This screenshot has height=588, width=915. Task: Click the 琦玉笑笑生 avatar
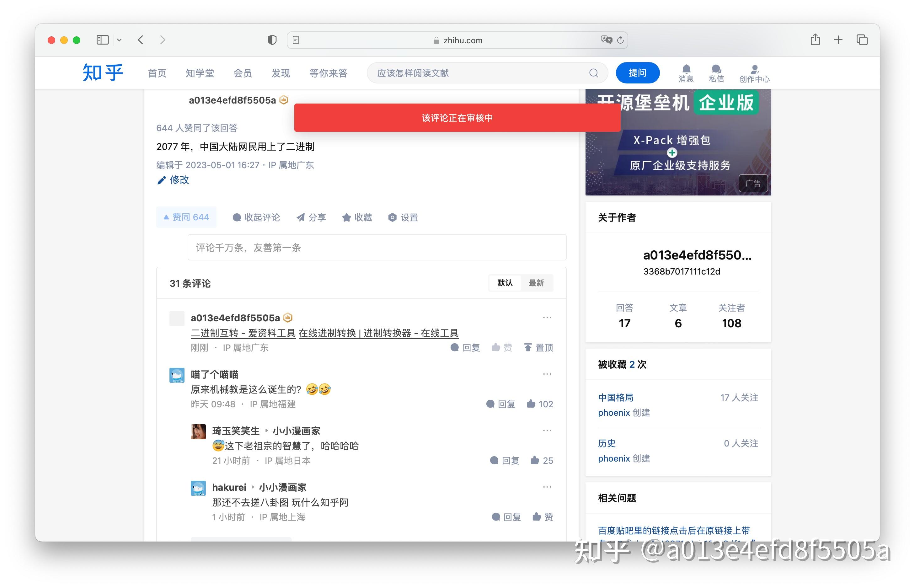(x=198, y=432)
